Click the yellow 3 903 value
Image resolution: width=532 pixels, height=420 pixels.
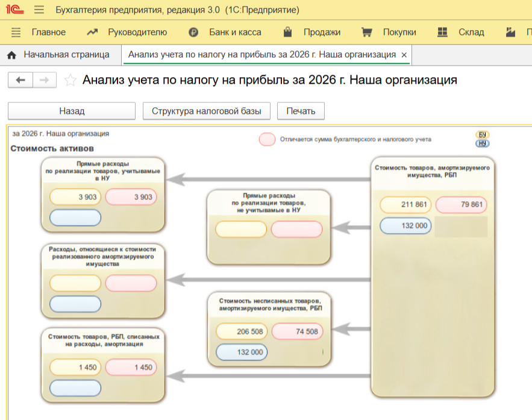(75, 197)
